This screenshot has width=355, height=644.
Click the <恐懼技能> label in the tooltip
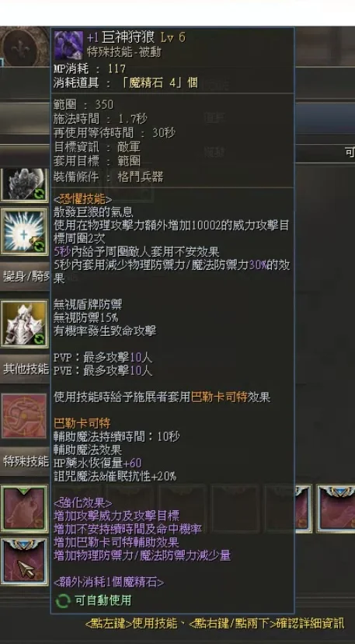(82, 200)
